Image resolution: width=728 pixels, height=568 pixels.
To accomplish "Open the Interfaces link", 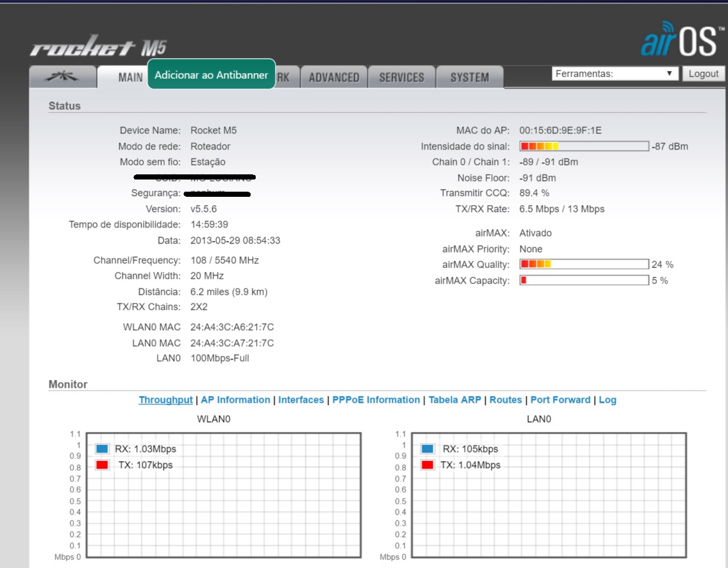I will tap(301, 400).
